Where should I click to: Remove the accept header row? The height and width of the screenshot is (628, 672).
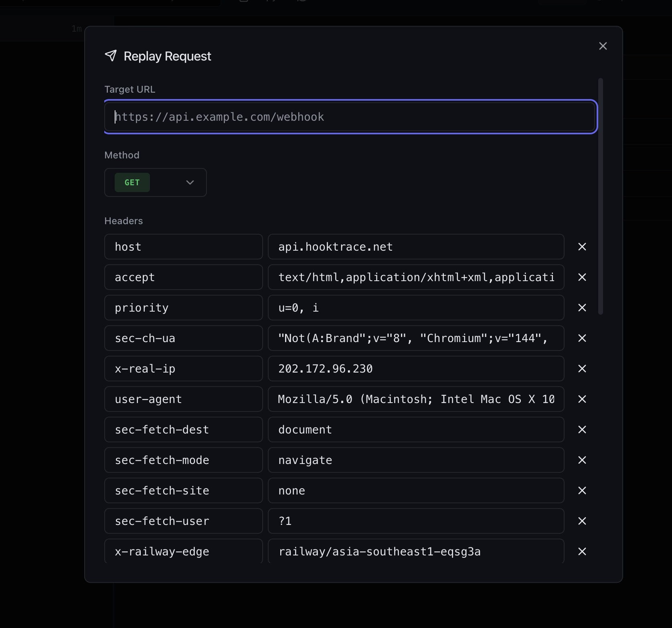point(582,277)
